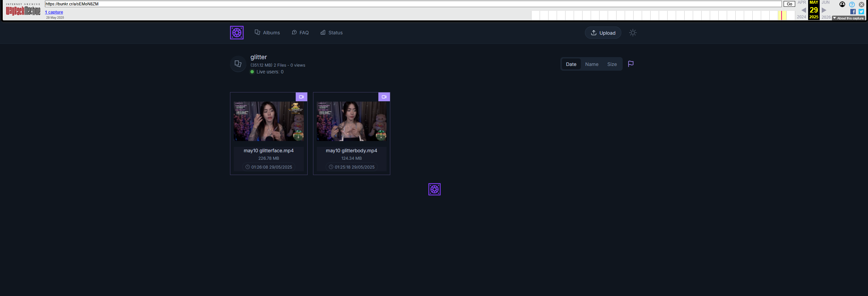This screenshot has height=296, width=868.
Task: Click the 01:25:18 29/05/2025 timestamp
Action: click(351, 167)
